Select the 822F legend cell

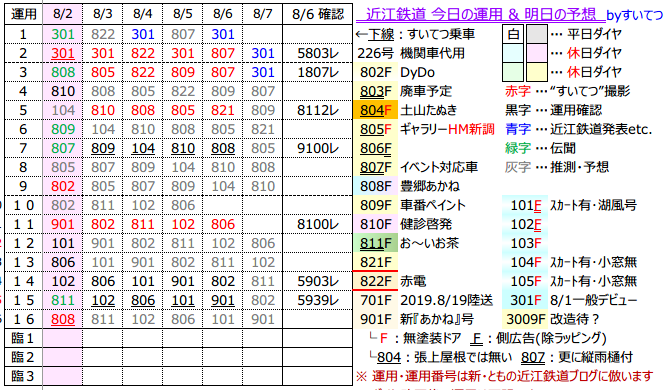click(375, 281)
